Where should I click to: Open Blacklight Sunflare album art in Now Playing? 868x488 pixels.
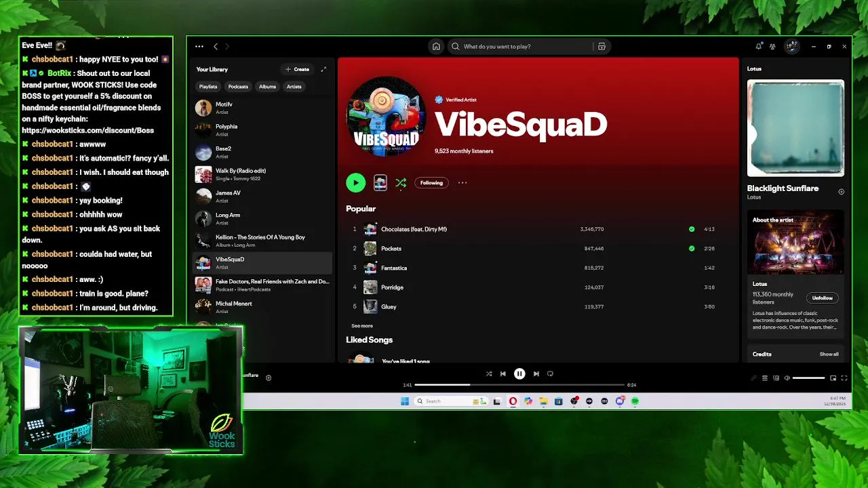pyautogui.click(x=795, y=128)
